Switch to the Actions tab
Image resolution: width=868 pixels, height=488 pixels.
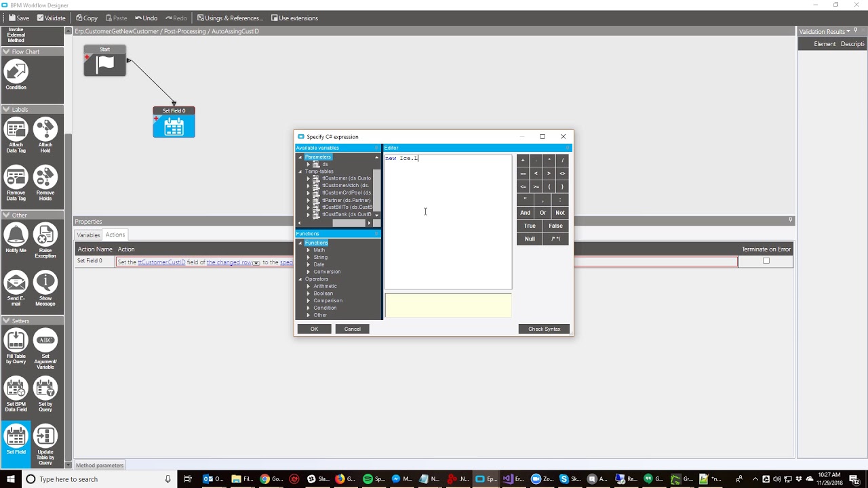click(115, 235)
